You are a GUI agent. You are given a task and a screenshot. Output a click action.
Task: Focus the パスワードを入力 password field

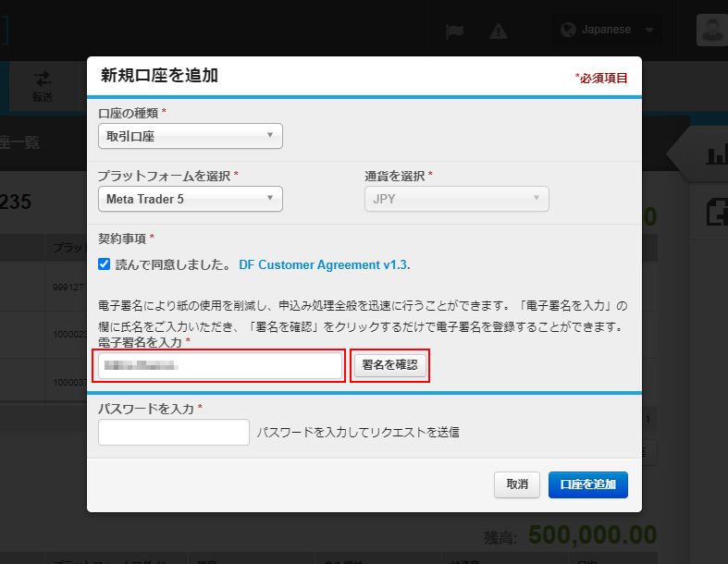coord(174,433)
